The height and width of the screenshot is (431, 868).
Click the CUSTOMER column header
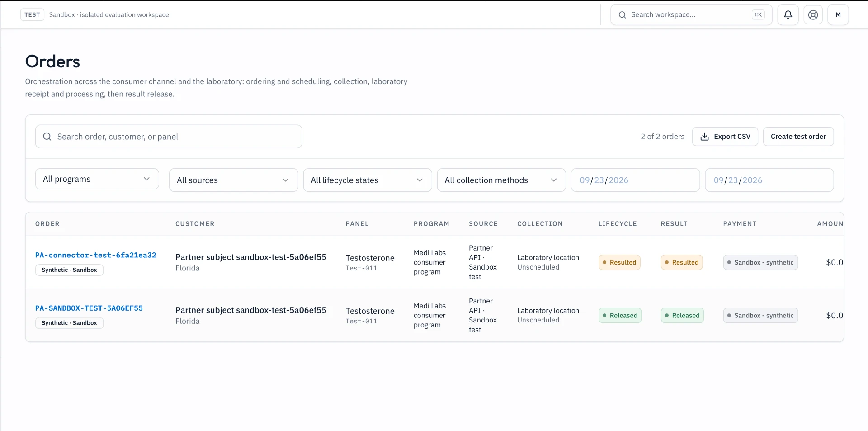tap(195, 224)
